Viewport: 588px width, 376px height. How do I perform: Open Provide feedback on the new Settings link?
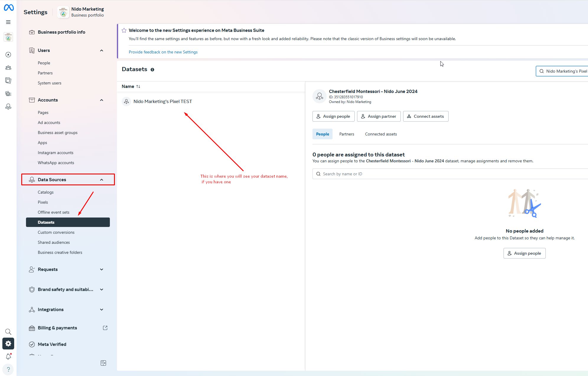(163, 52)
